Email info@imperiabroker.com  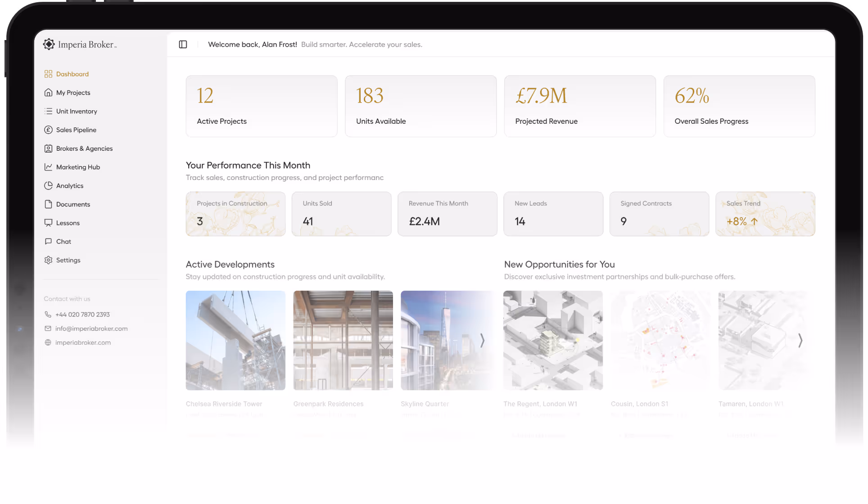point(91,328)
